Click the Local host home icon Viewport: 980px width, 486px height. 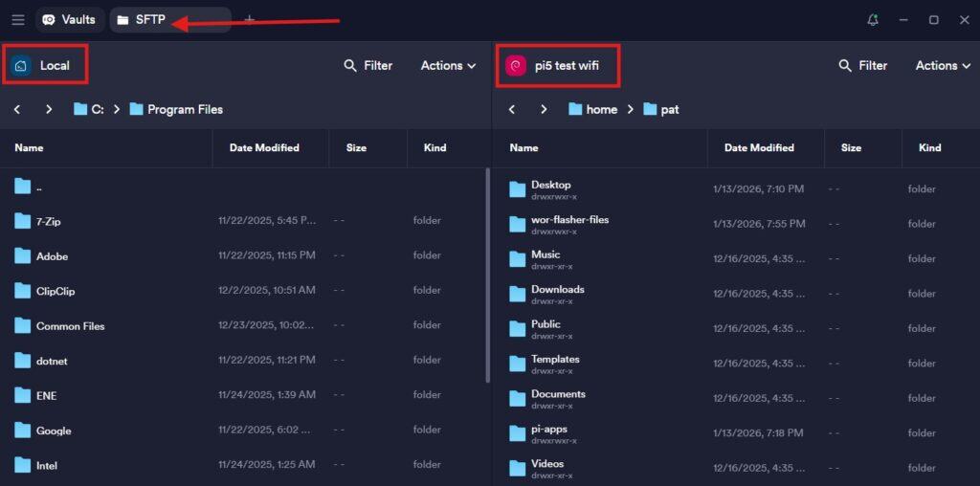pyautogui.click(x=21, y=65)
